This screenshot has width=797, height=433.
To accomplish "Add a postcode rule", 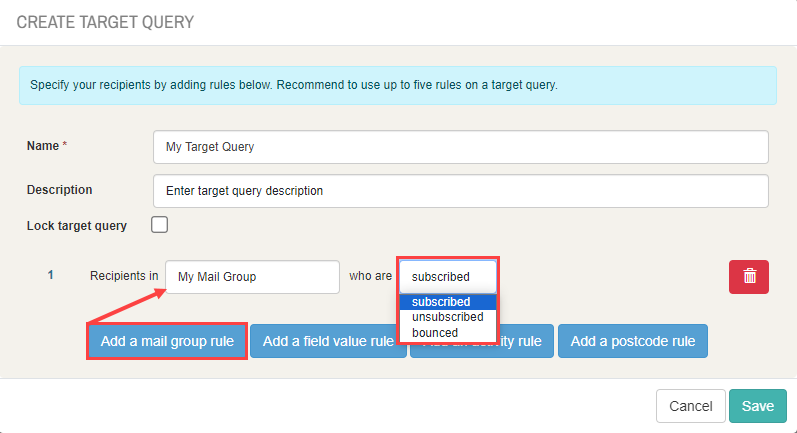I will coord(633,341).
